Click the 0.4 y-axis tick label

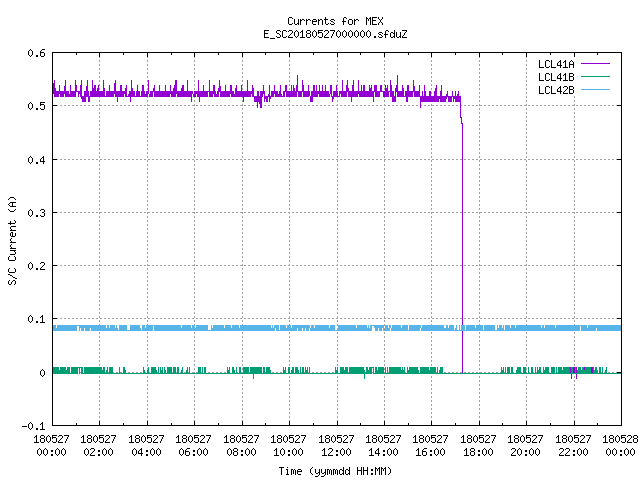(36, 160)
